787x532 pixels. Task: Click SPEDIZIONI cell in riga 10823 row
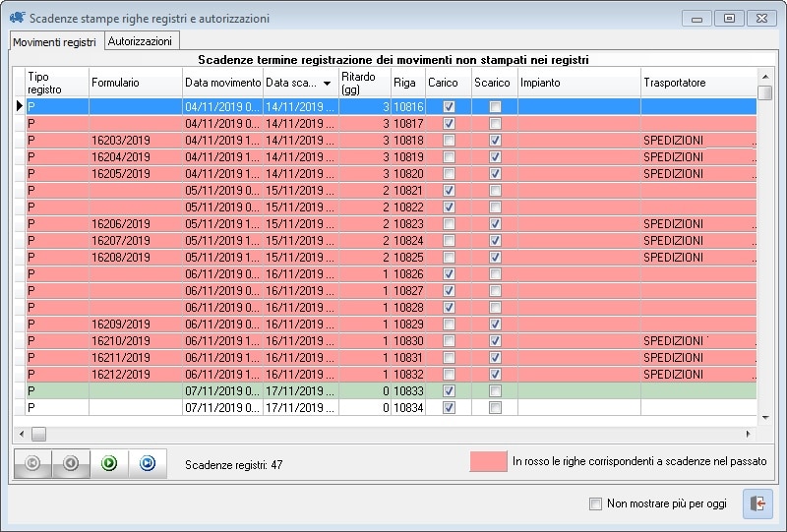tap(698, 224)
